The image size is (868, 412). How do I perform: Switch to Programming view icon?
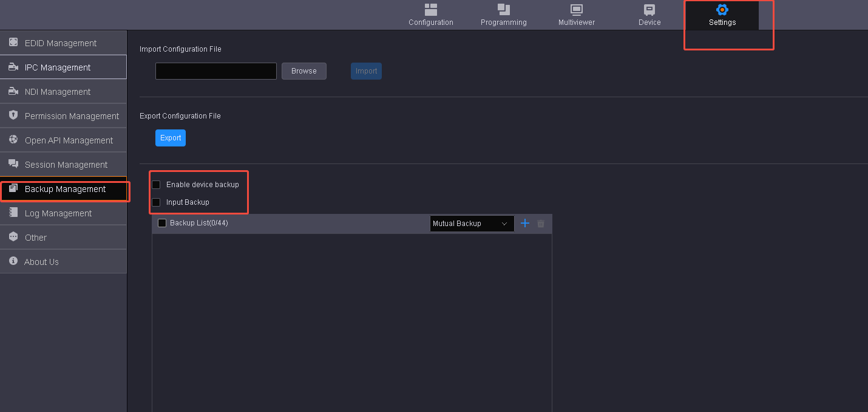504,10
